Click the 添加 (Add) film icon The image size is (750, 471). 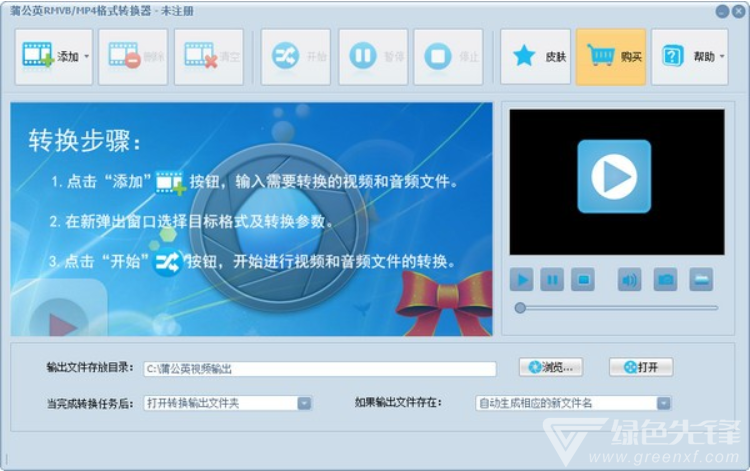point(38,57)
